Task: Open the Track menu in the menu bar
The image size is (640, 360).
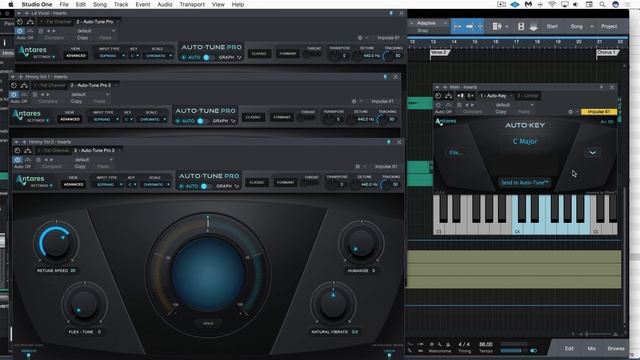Action: 121,4
